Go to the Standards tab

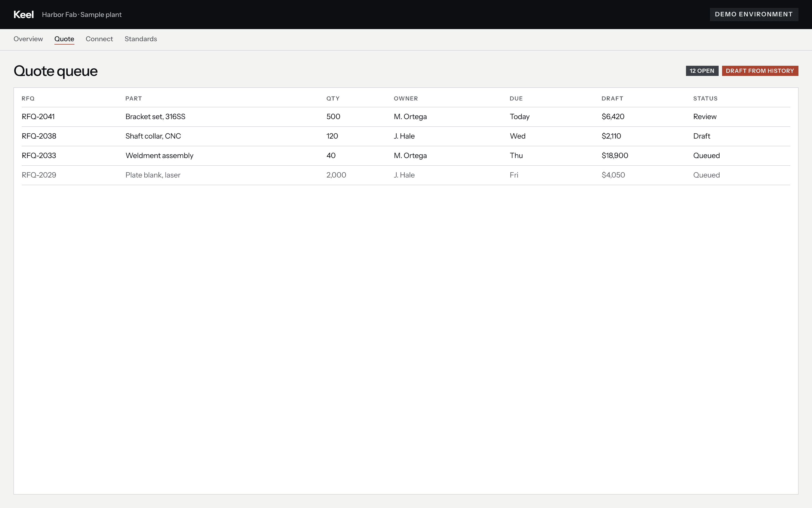click(x=141, y=39)
